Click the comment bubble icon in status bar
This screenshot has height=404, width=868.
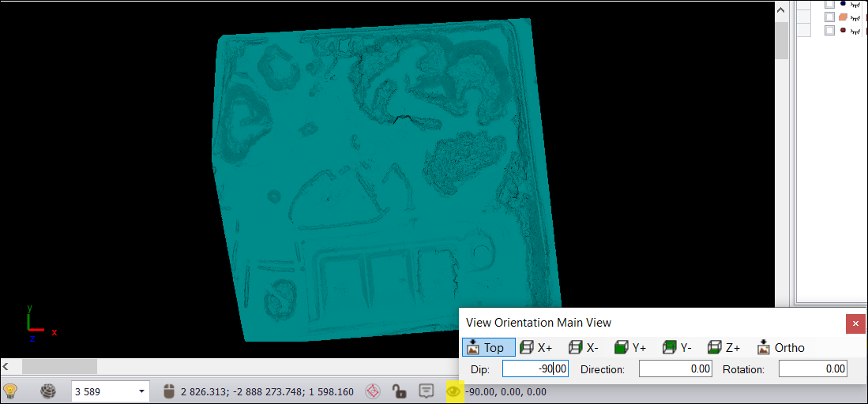point(426,391)
